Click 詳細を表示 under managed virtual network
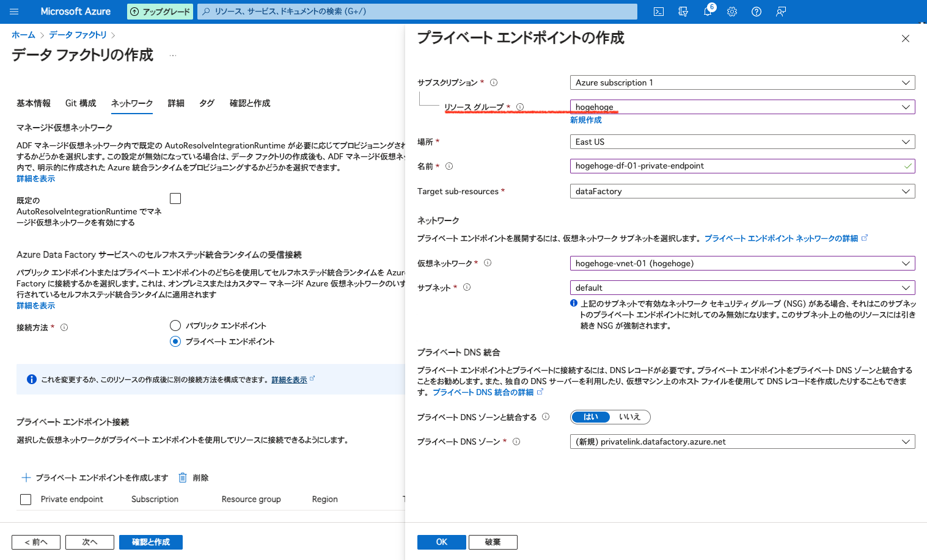927x560 pixels. click(x=35, y=179)
